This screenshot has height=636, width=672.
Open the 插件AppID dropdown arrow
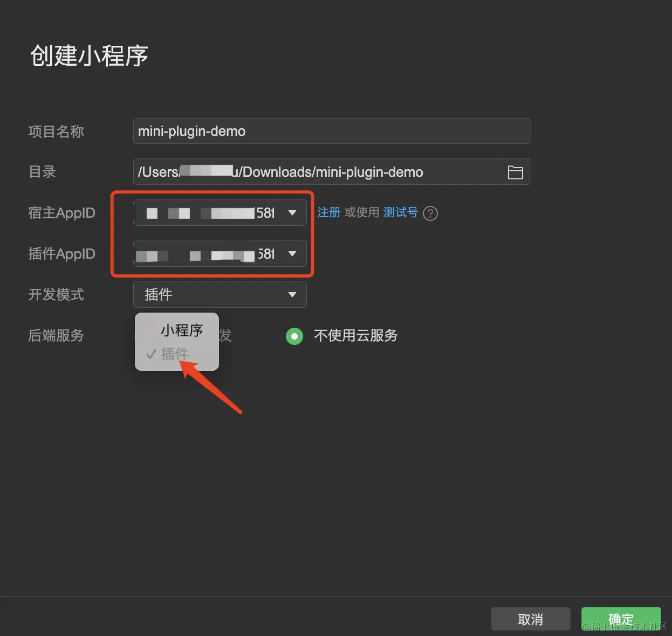292,254
